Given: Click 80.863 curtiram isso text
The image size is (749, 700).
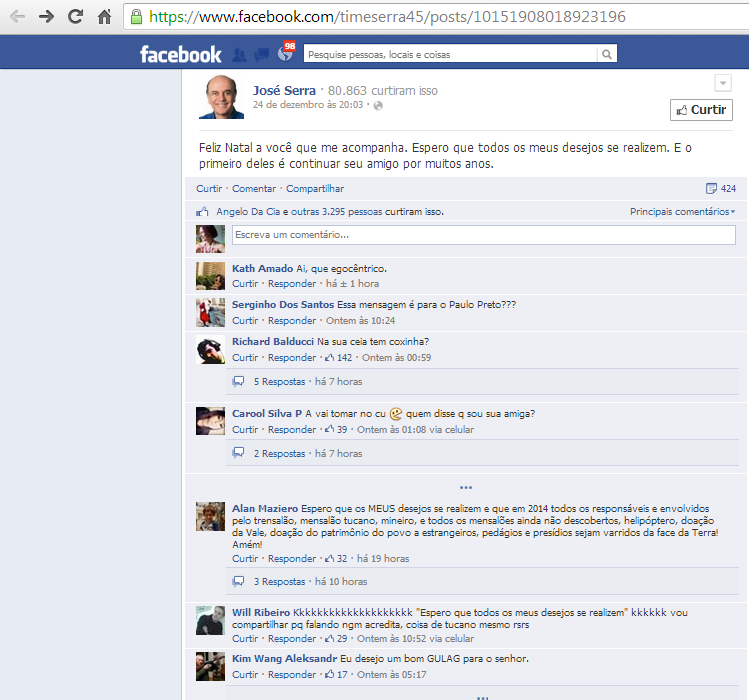Looking at the screenshot, I should click(382, 91).
